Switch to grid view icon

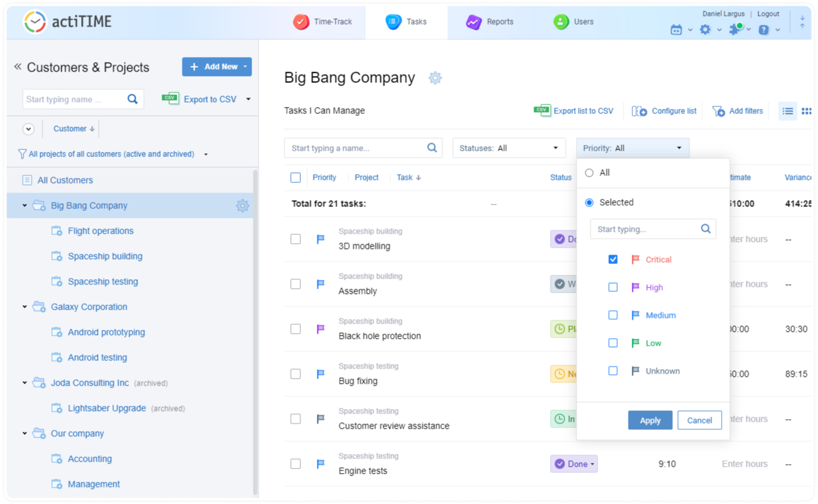(x=806, y=111)
